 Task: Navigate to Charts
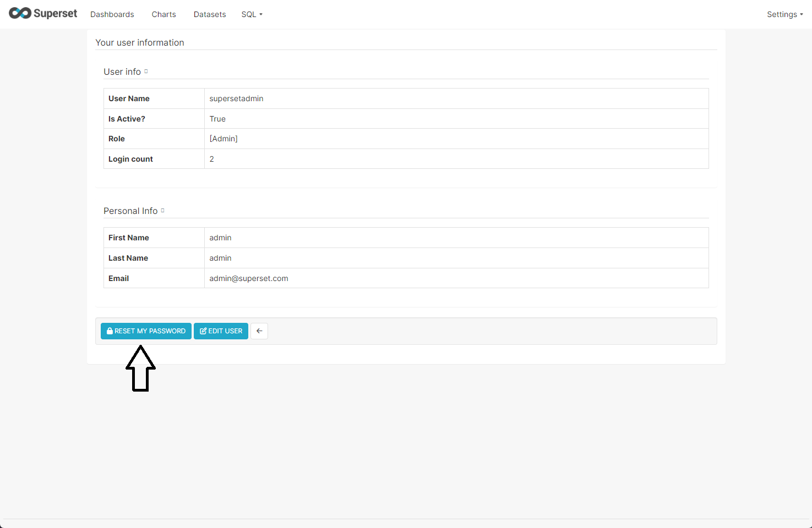click(x=164, y=14)
